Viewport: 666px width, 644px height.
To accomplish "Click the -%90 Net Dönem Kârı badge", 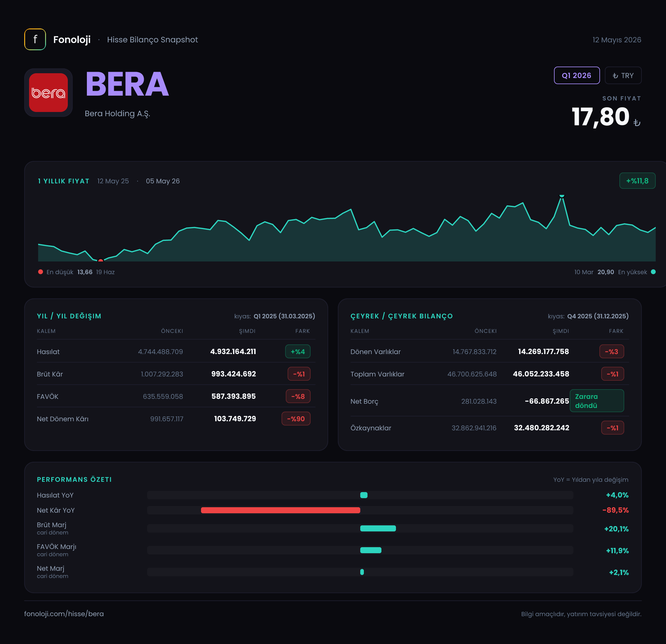I will pos(296,419).
